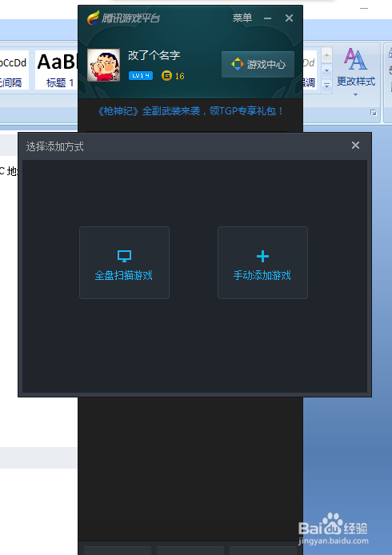Choose 手动添加游戏 to add a game manually
The height and width of the screenshot is (555, 392).
click(x=262, y=262)
